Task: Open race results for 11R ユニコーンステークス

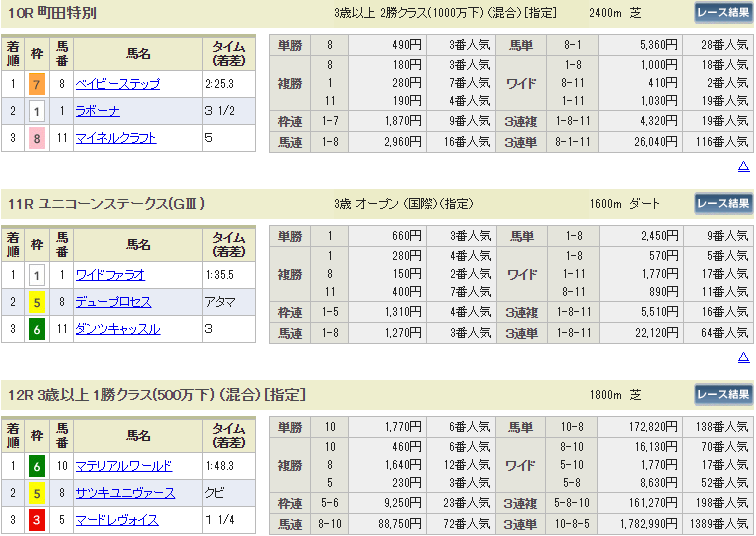Action: pyautogui.click(x=723, y=204)
